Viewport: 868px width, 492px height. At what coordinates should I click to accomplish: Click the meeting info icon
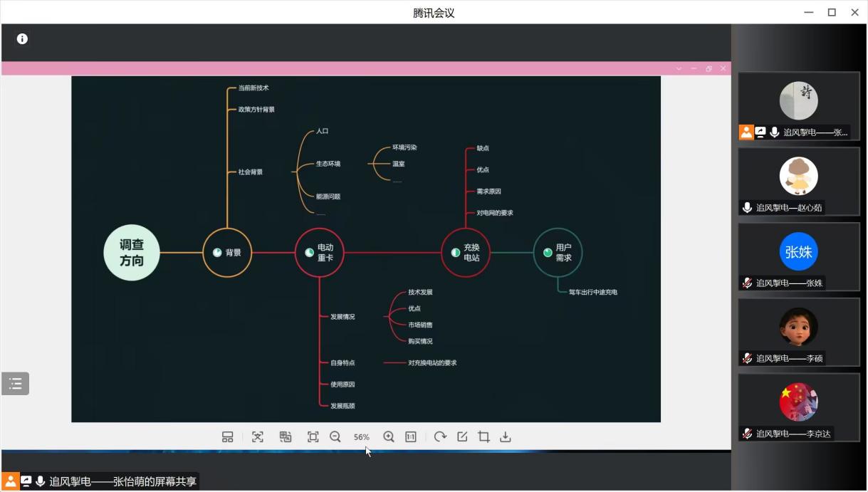point(22,39)
